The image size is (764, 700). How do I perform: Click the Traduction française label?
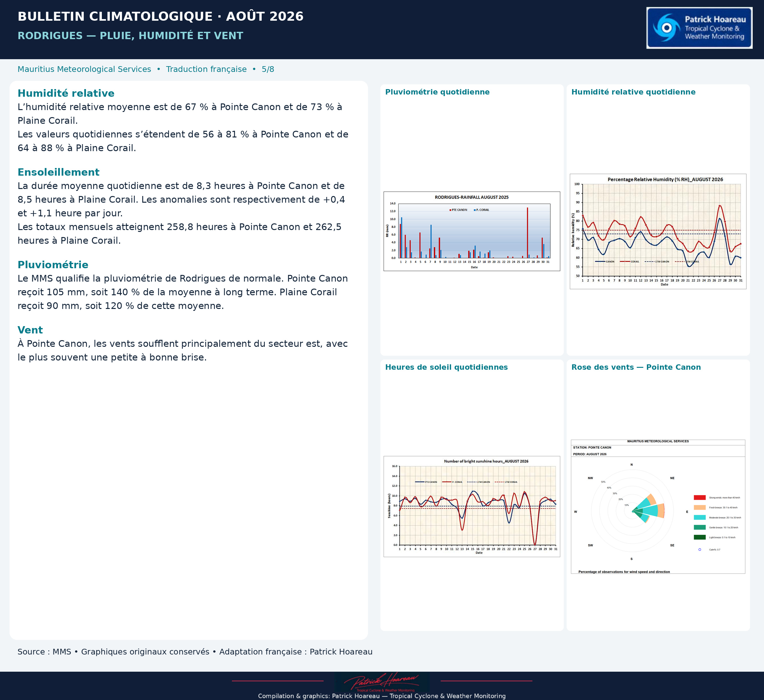coord(206,69)
